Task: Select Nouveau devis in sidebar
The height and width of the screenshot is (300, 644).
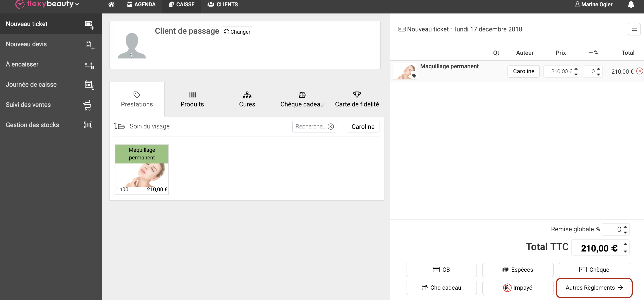Action: (x=51, y=44)
